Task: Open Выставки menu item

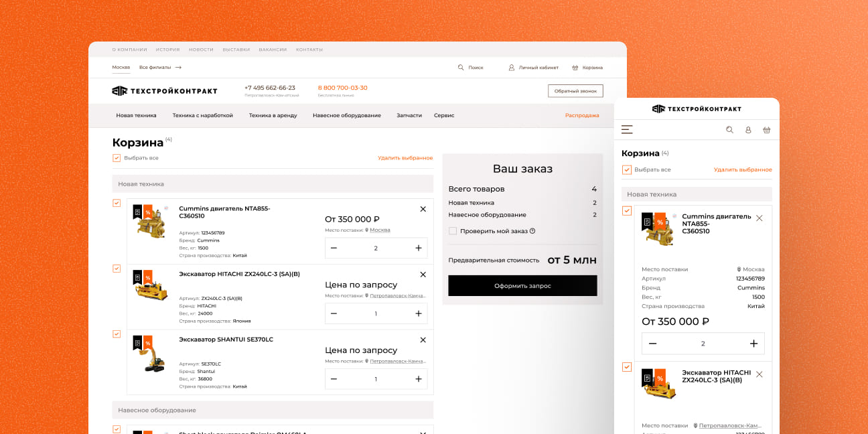Action: (236, 50)
